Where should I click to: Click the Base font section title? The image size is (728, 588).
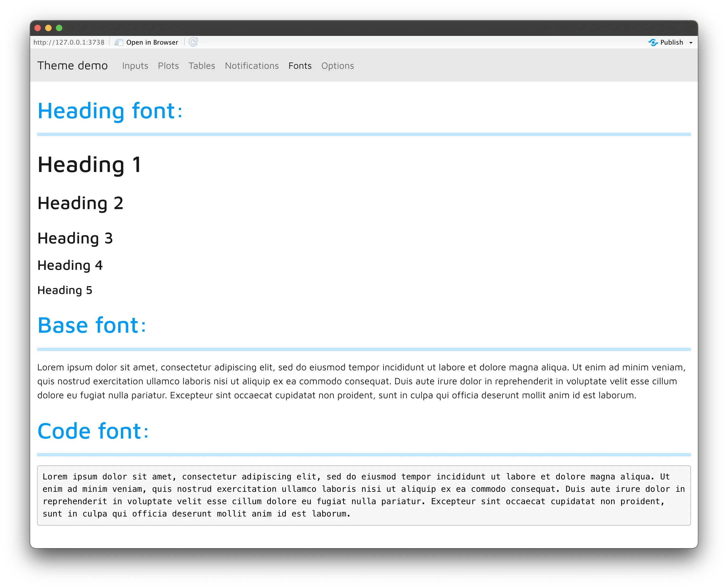pos(91,325)
